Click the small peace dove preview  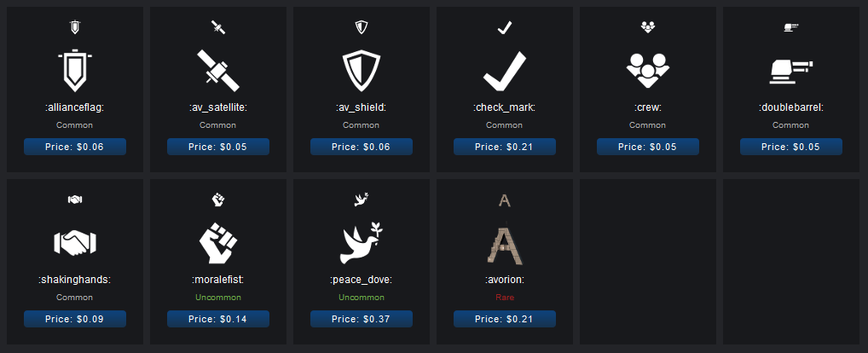click(x=362, y=200)
